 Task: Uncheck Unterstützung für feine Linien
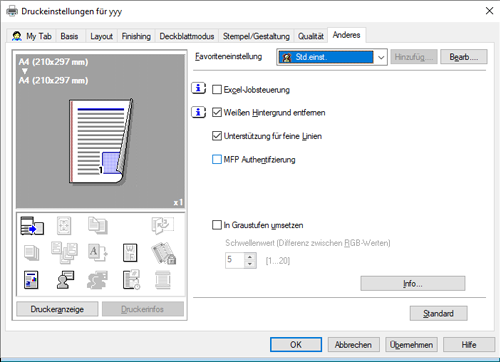[x=217, y=136]
